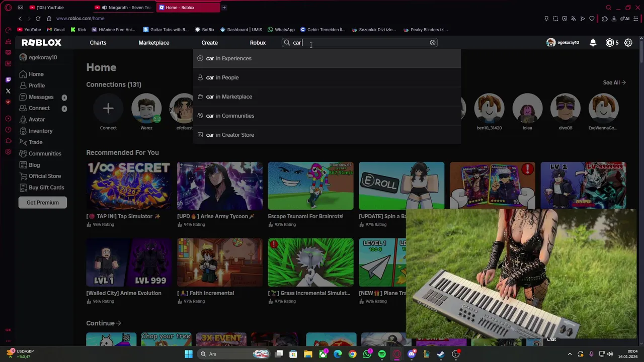Open Communities in sidebar

(x=40, y=153)
